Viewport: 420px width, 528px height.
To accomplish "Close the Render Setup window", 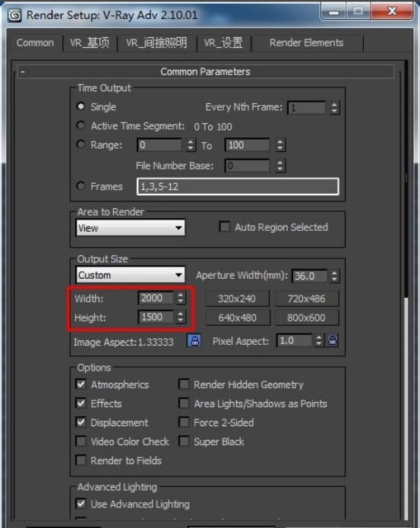I will [x=392, y=12].
